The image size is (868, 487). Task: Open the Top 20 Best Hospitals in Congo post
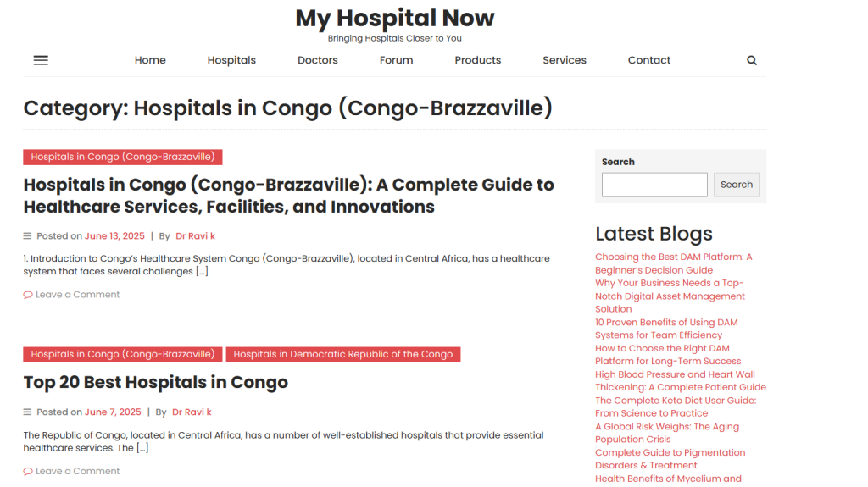(156, 383)
